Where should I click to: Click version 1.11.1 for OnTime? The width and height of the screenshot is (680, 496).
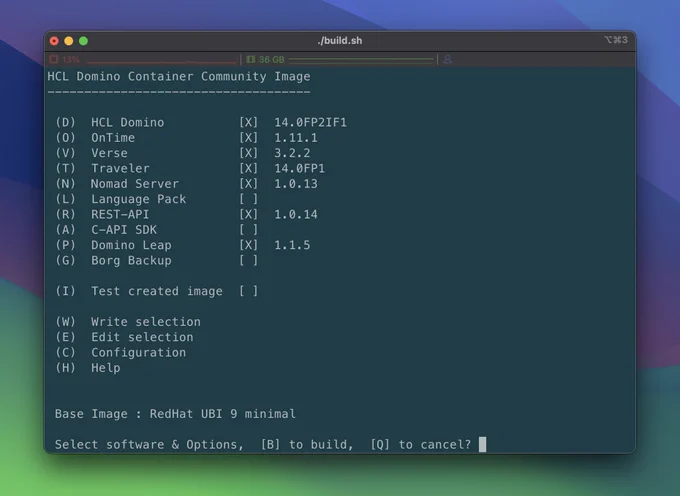click(296, 138)
